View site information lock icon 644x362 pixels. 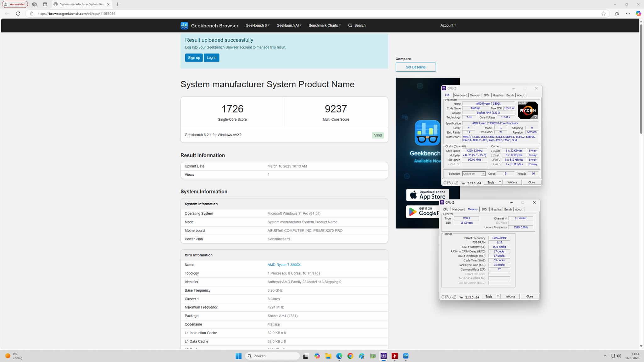31,14
